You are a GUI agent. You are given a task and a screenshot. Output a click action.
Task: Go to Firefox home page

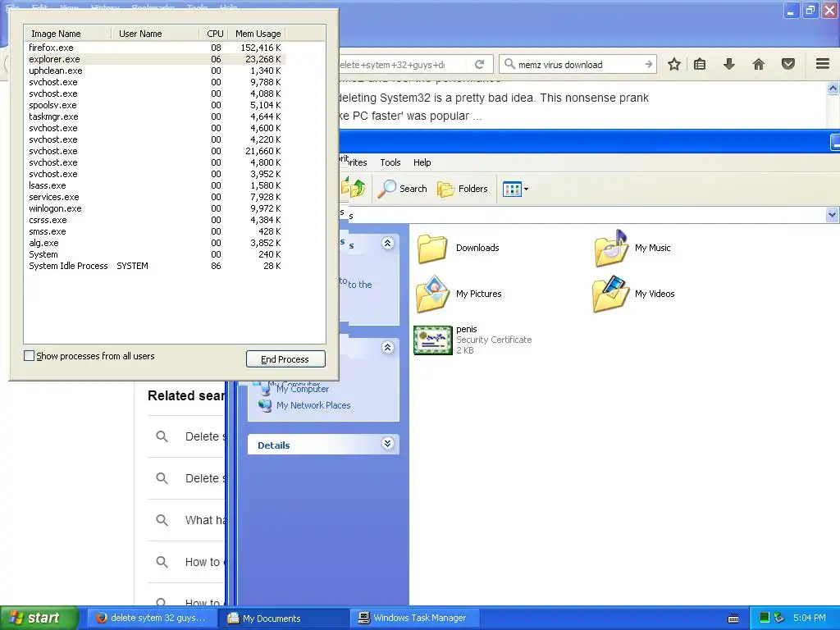coord(759,64)
